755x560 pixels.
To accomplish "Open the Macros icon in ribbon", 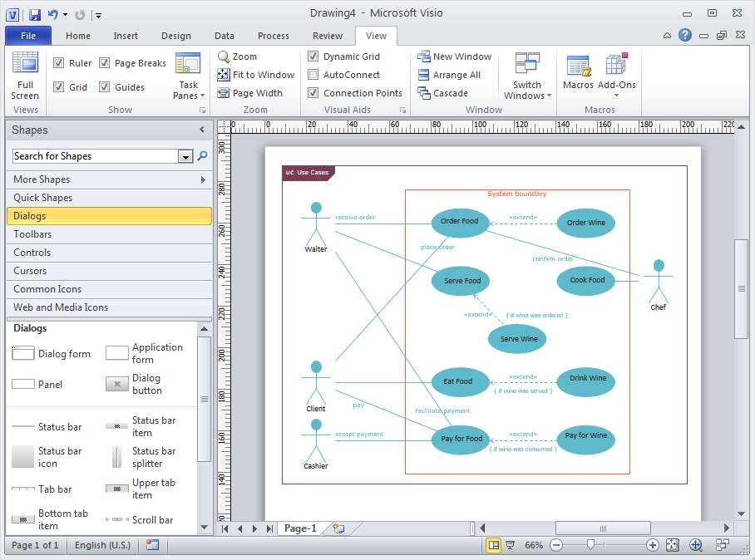I will point(578,66).
